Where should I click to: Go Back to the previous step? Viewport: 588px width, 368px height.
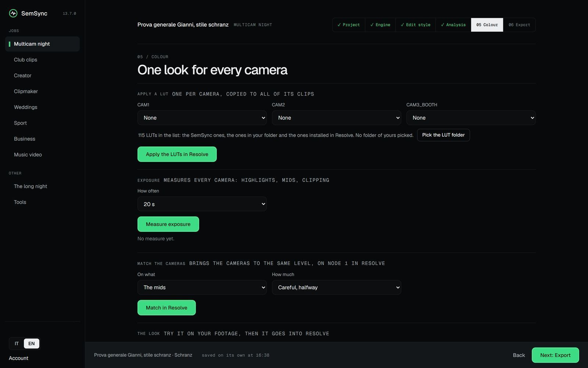pos(519,355)
